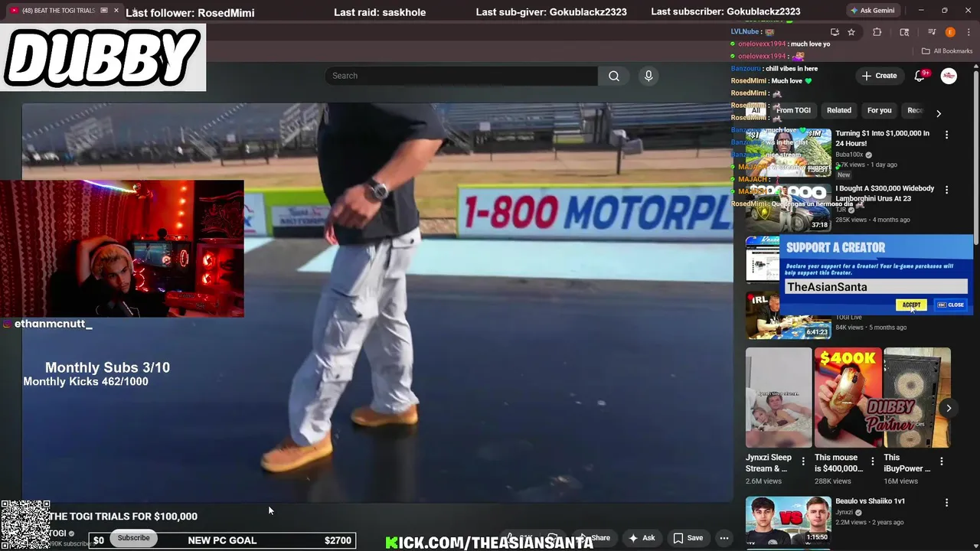Open the Chrome three-dot menu
The height and width of the screenshot is (551, 980).
[967, 32]
